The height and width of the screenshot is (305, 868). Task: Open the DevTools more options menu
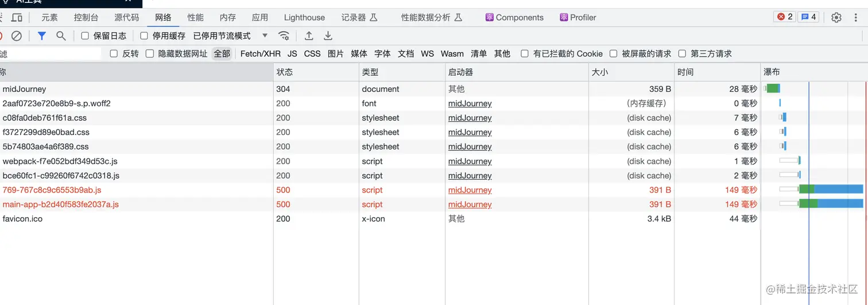tap(857, 17)
